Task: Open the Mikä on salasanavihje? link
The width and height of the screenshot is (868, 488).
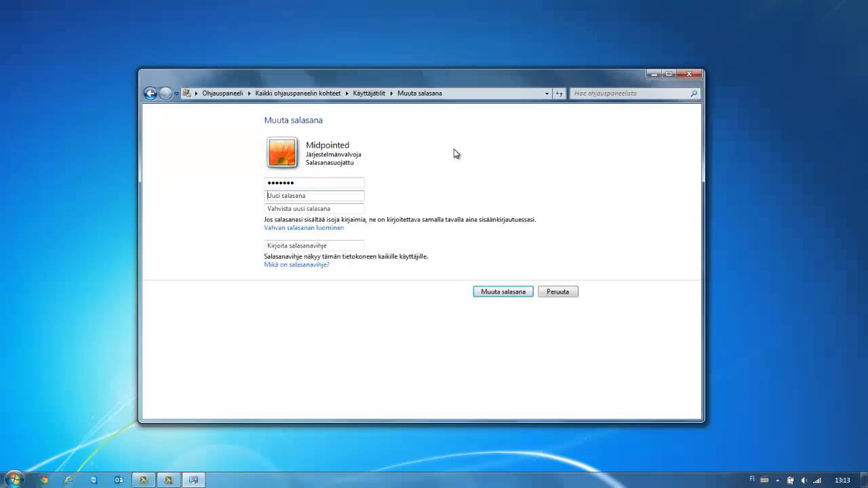Action: click(x=296, y=265)
